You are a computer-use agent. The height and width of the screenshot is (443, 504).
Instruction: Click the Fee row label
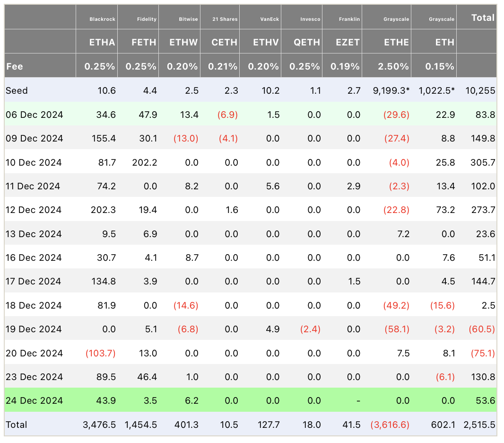pyautogui.click(x=15, y=67)
